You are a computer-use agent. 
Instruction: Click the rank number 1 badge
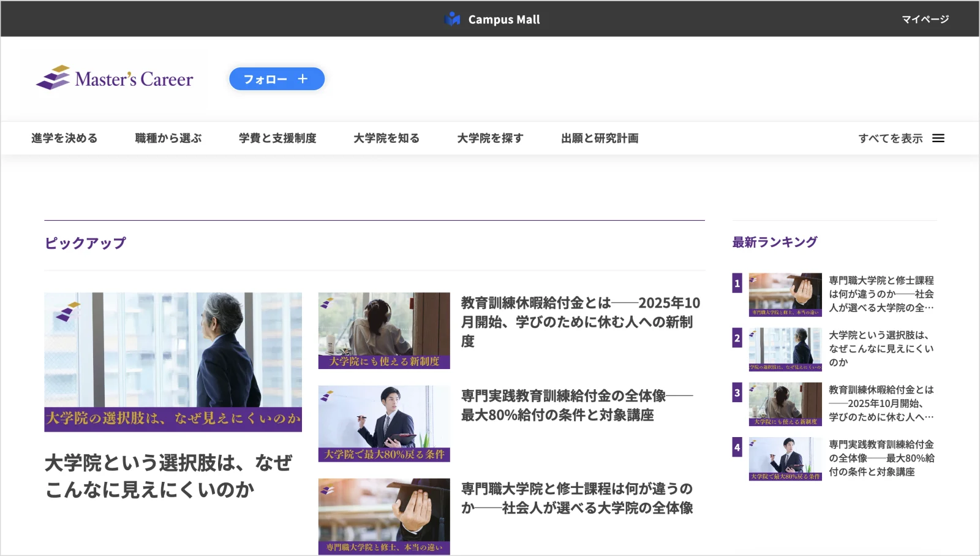(x=737, y=283)
